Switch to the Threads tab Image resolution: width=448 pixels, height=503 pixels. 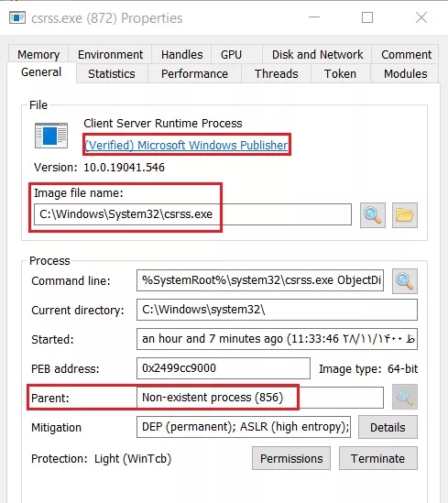click(276, 74)
